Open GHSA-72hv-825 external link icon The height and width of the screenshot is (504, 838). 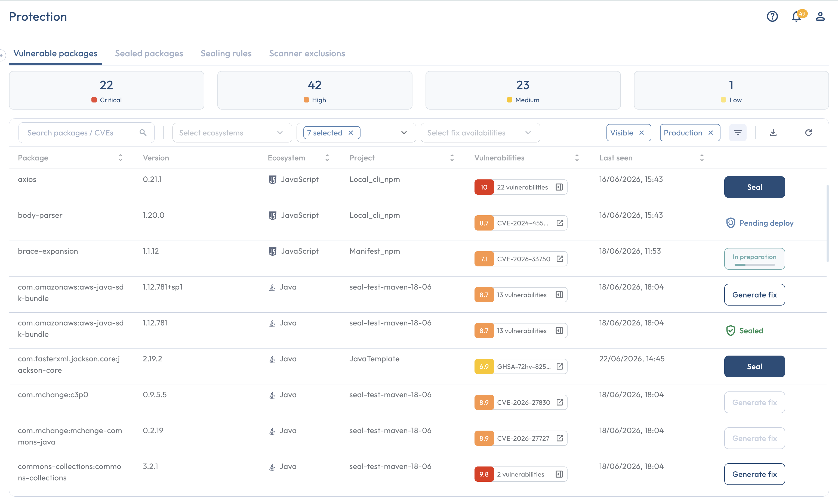tap(560, 366)
